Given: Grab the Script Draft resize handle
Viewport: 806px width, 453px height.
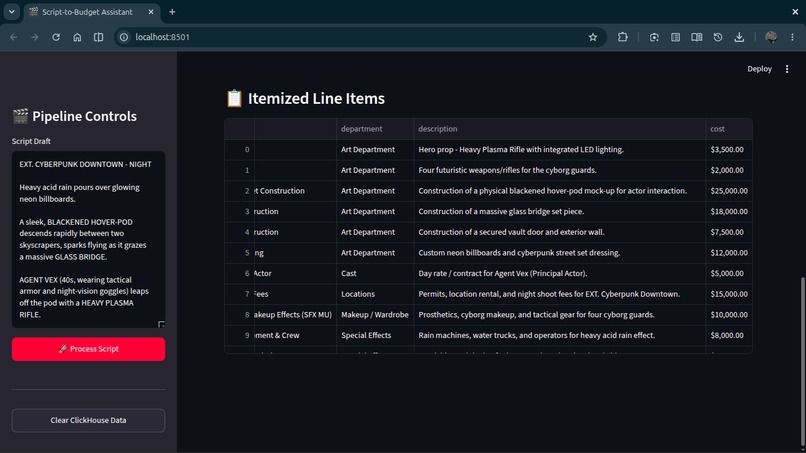Looking at the screenshot, I should pyautogui.click(x=161, y=324).
